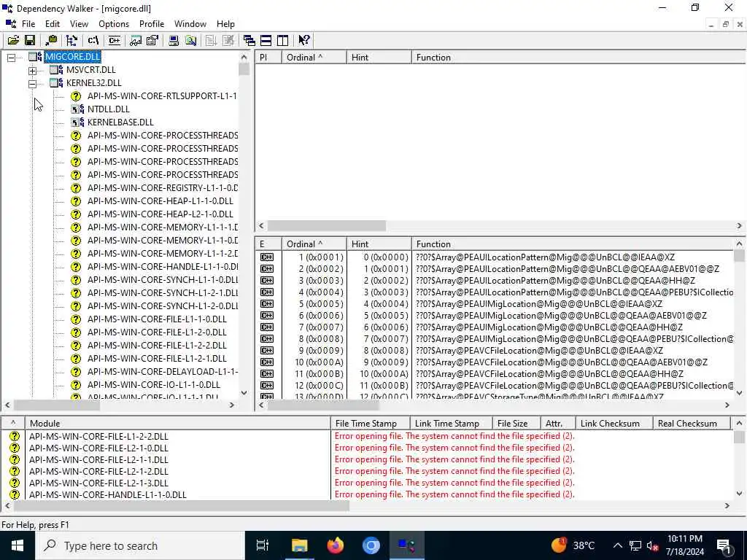The height and width of the screenshot is (560, 747).
Task: Open the Windows Start menu
Action: [x=18, y=545]
